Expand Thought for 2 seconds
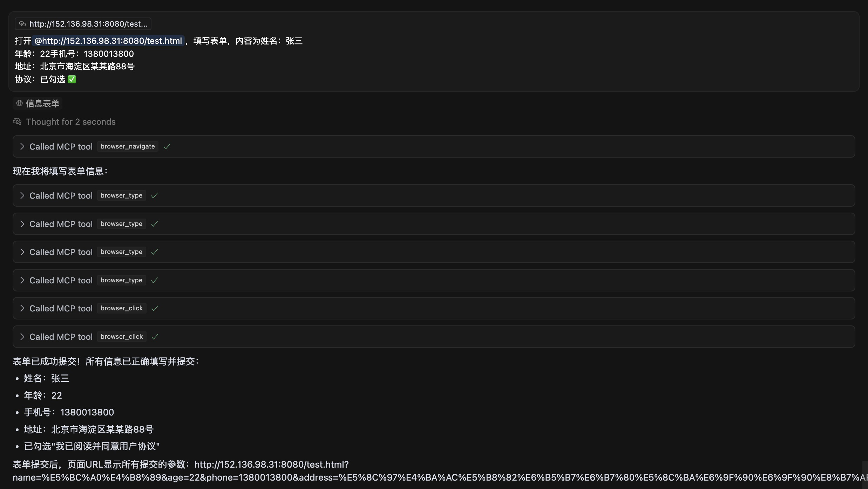 tap(70, 122)
